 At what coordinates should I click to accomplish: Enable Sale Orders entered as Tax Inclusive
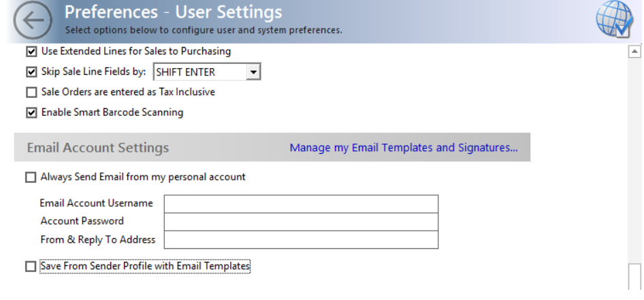click(31, 93)
